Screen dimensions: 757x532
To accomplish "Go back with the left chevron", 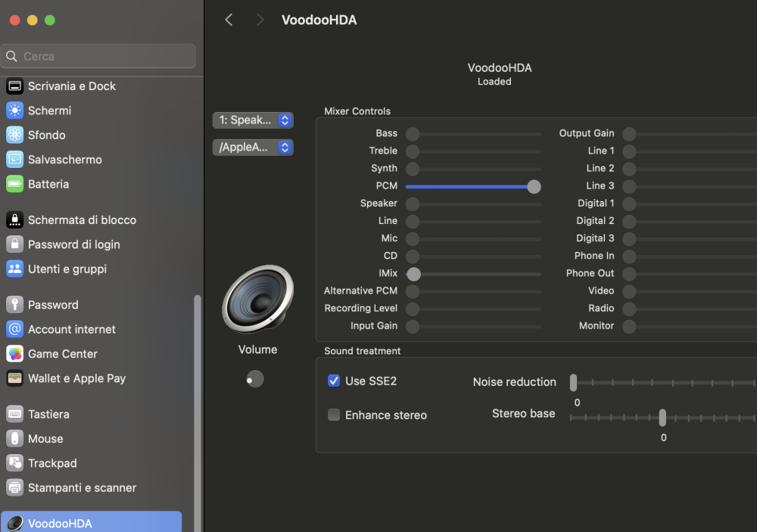I will click(229, 20).
